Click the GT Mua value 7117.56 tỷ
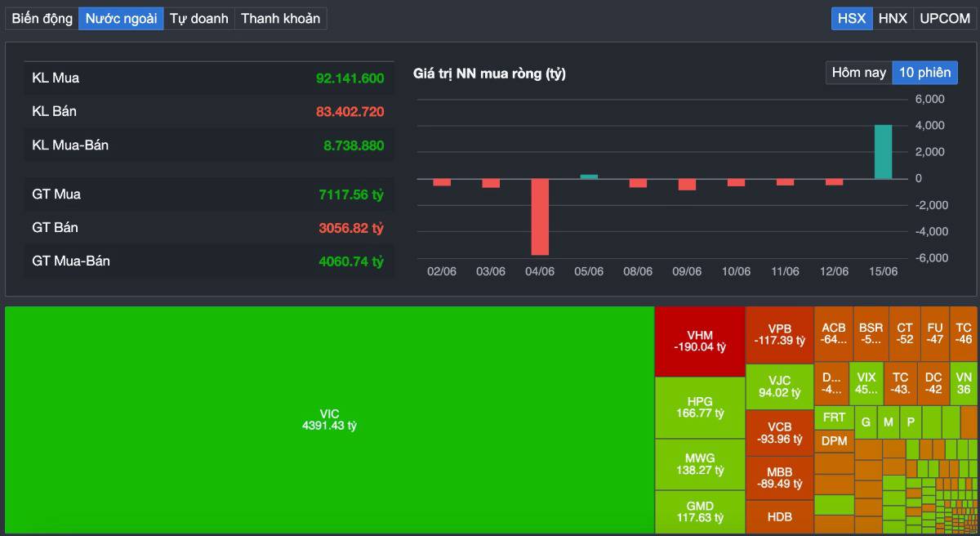The width and height of the screenshot is (980, 536). [x=351, y=194]
